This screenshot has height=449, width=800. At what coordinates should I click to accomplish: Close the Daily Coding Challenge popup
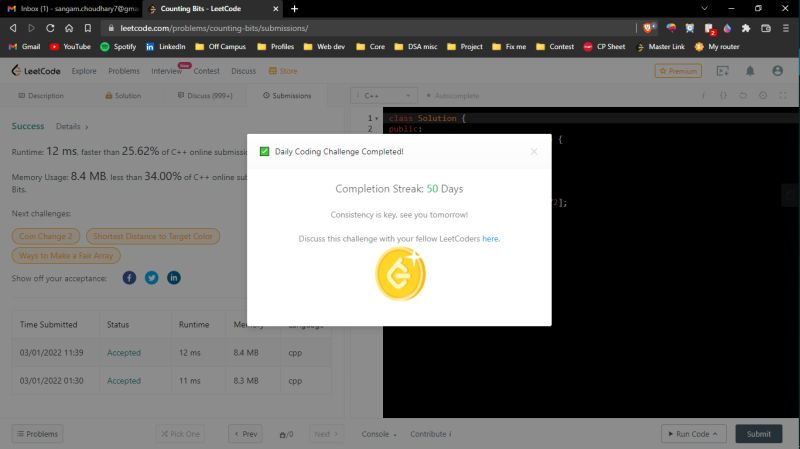pyautogui.click(x=533, y=152)
